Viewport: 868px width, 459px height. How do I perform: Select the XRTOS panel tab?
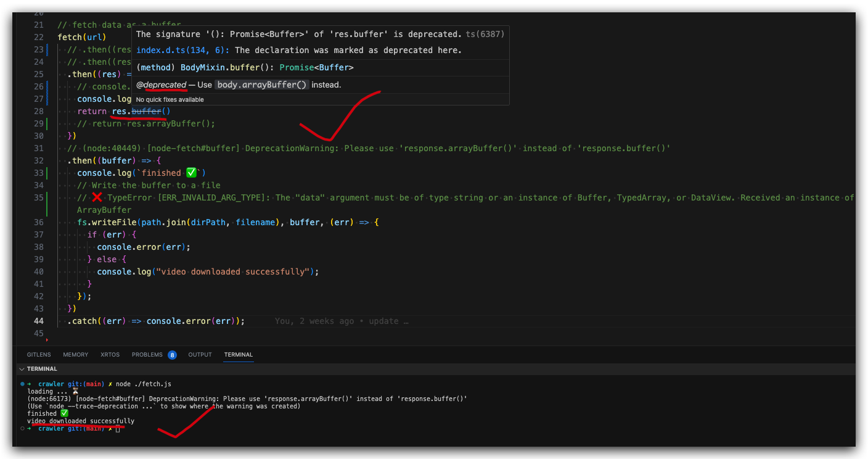110,355
